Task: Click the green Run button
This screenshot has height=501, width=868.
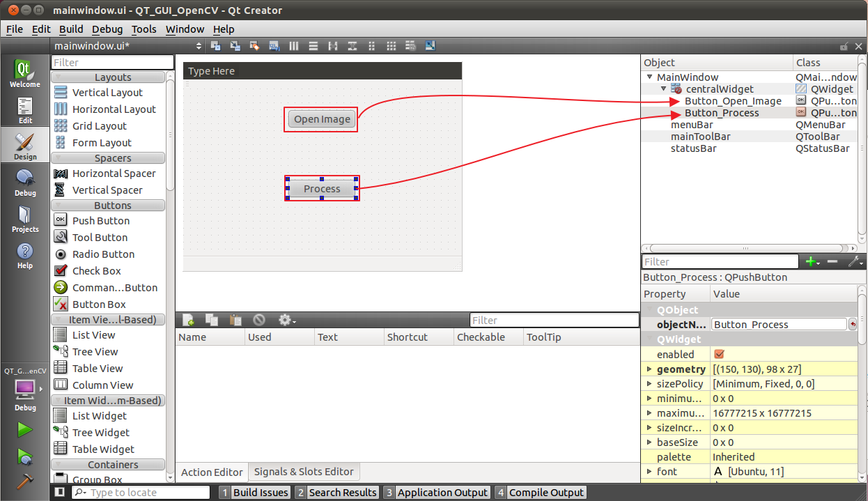Action: 25,430
